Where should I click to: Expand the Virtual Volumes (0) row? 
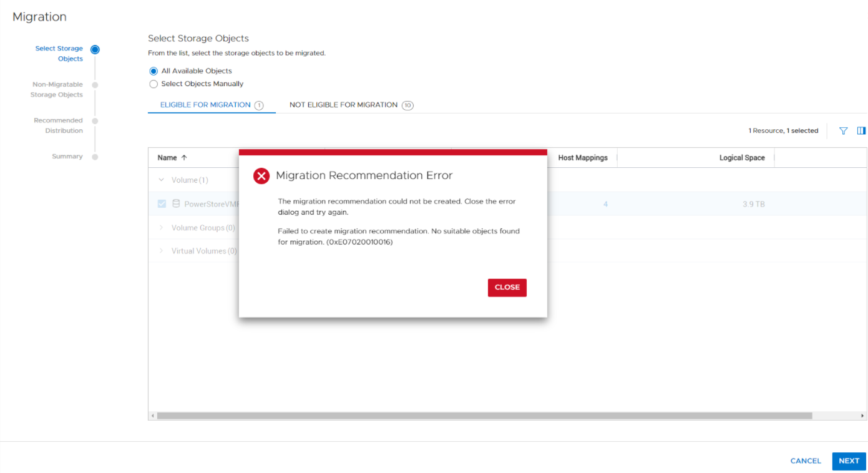point(162,251)
